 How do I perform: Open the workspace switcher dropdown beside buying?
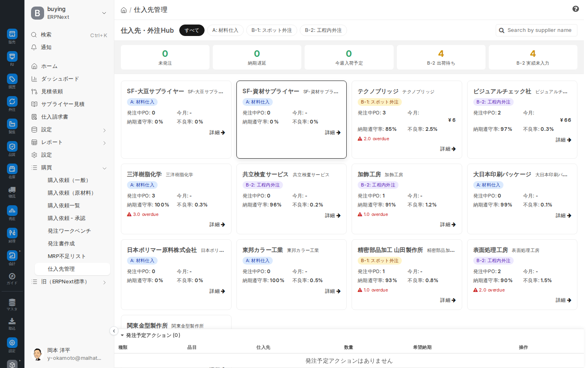(x=104, y=13)
